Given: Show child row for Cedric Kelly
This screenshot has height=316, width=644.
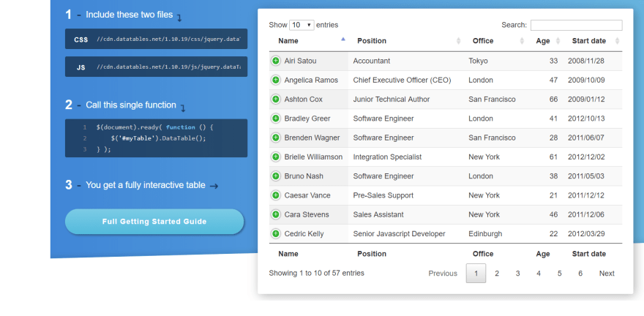Looking at the screenshot, I should (x=276, y=234).
